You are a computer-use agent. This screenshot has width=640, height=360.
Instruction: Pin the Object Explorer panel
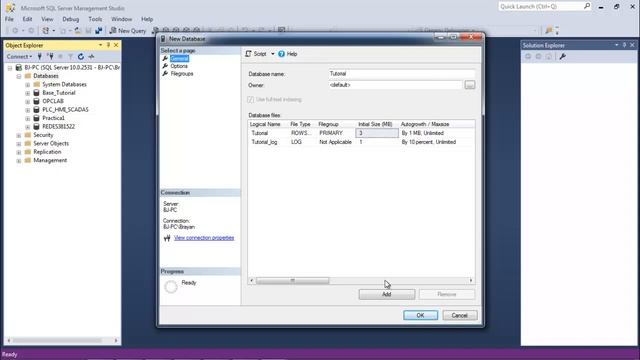coord(108,45)
